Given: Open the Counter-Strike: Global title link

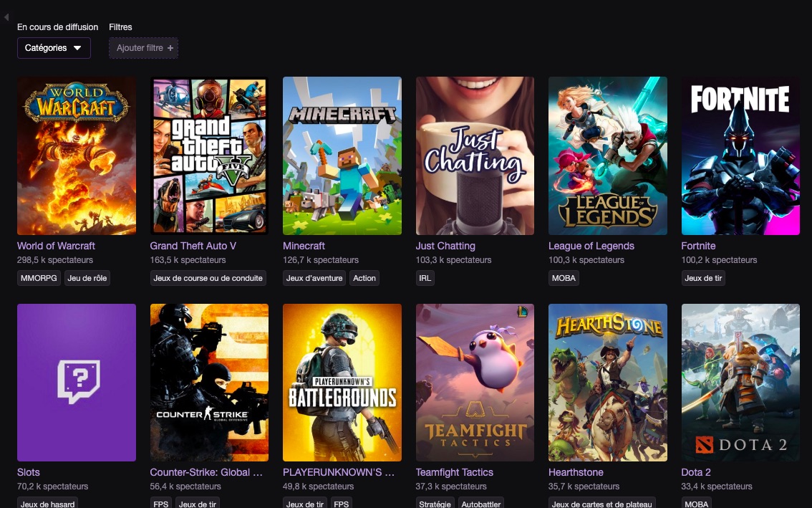Looking at the screenshot, I should 206,472.
